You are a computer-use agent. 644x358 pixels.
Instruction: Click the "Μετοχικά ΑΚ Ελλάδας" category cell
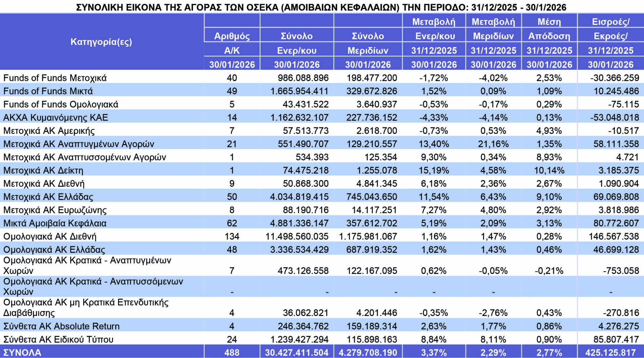pyautogui.click(x=48, y=197)
